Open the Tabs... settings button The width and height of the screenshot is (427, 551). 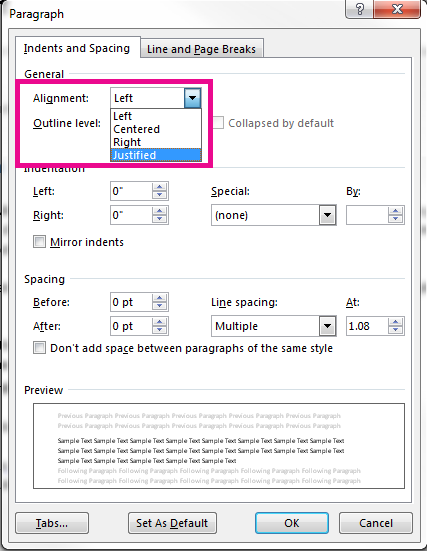(x=52, y=523)
